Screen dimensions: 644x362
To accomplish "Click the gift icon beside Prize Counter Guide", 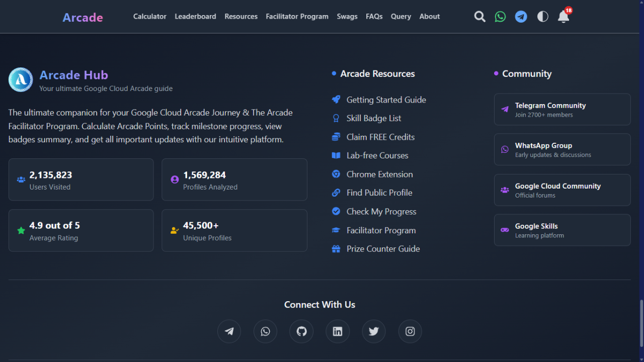I will click(336, 249).
